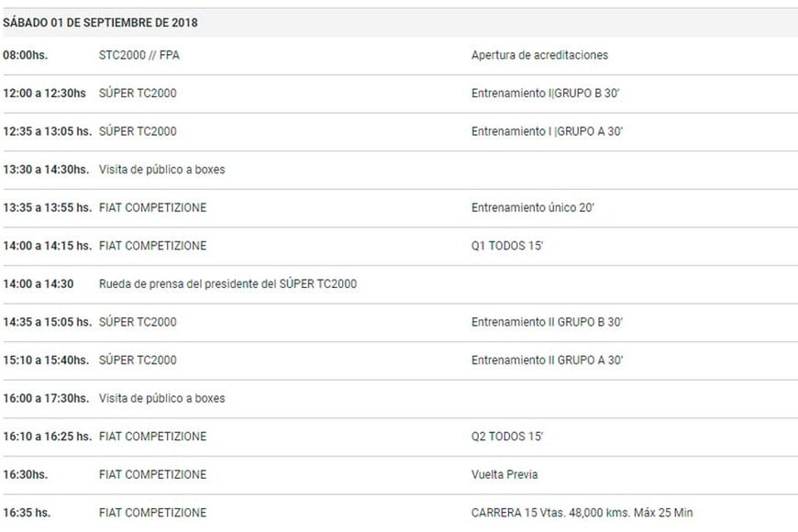Screen dimensions: 798x532
Task: Select 'Entrenamiento I |GRUPO A 30’' description
Action: [x=548, y=131]
